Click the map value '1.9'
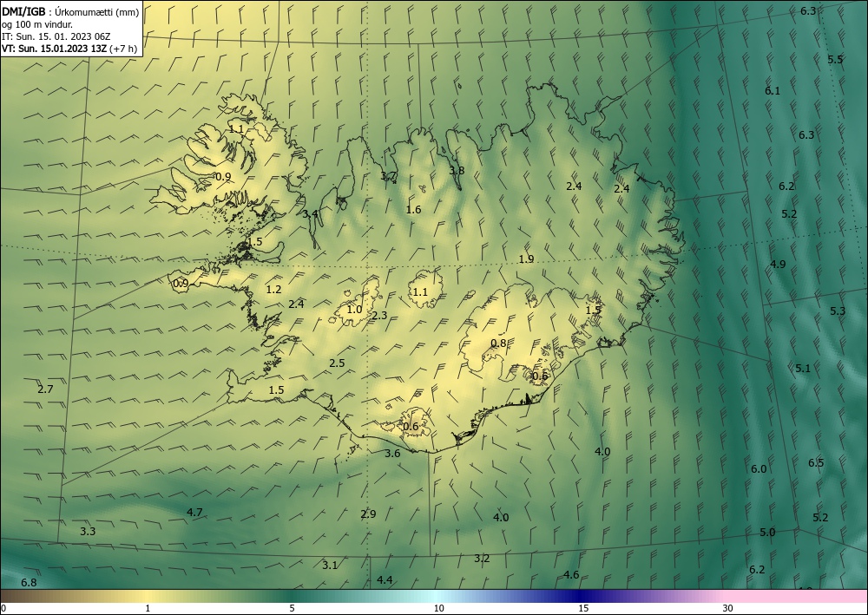The image size is (868, 615). [x=526, y=258]
